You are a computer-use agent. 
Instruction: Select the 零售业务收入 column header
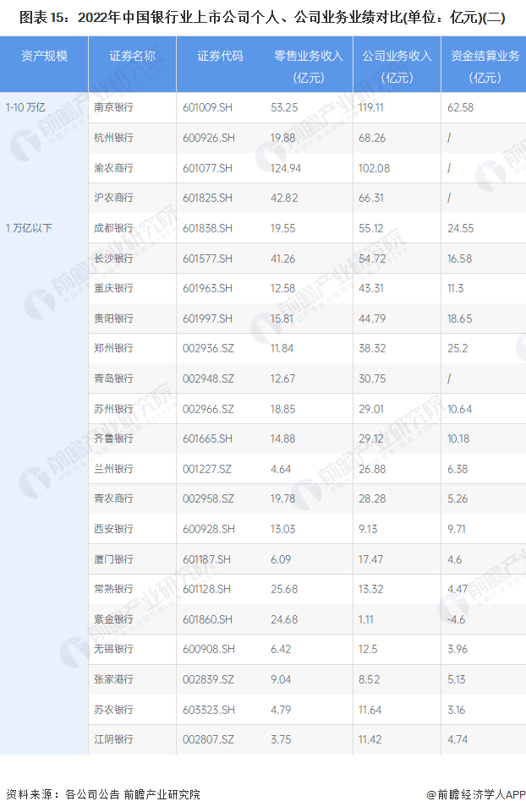[x=309, y=66]
